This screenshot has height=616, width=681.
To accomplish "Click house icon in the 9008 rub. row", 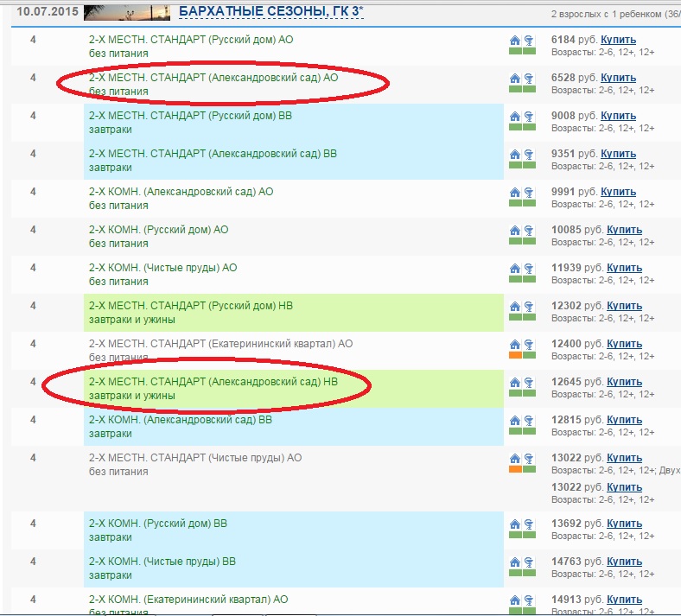I will click(515, 117).
